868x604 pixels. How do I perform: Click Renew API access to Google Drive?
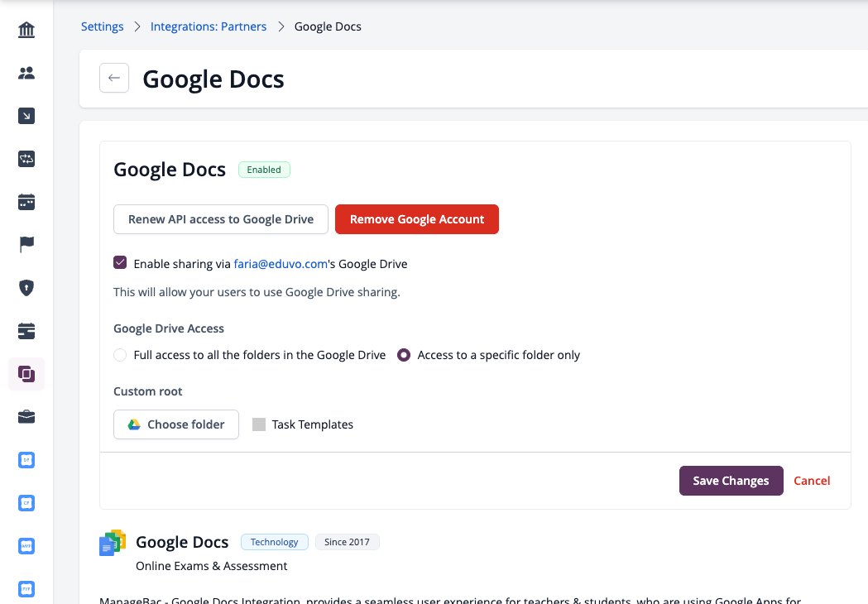pos(221,219)
